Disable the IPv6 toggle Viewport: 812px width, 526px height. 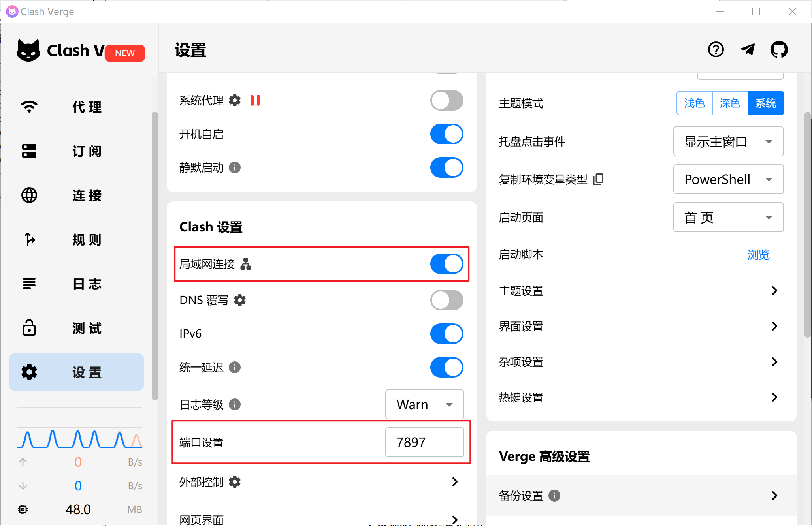(447, 334)
